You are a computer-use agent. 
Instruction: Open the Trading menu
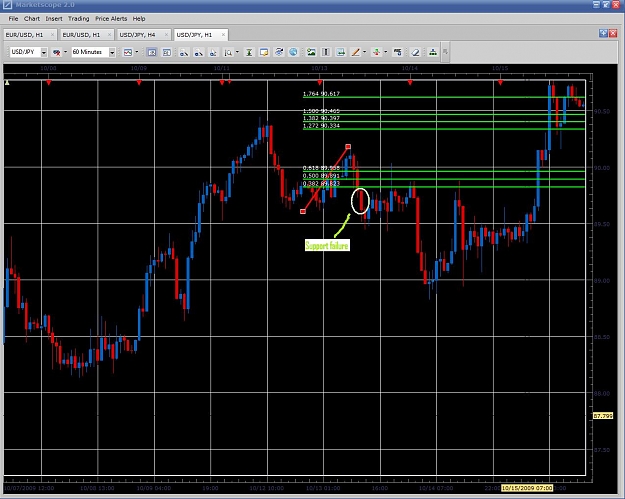(x=79, y=19)
